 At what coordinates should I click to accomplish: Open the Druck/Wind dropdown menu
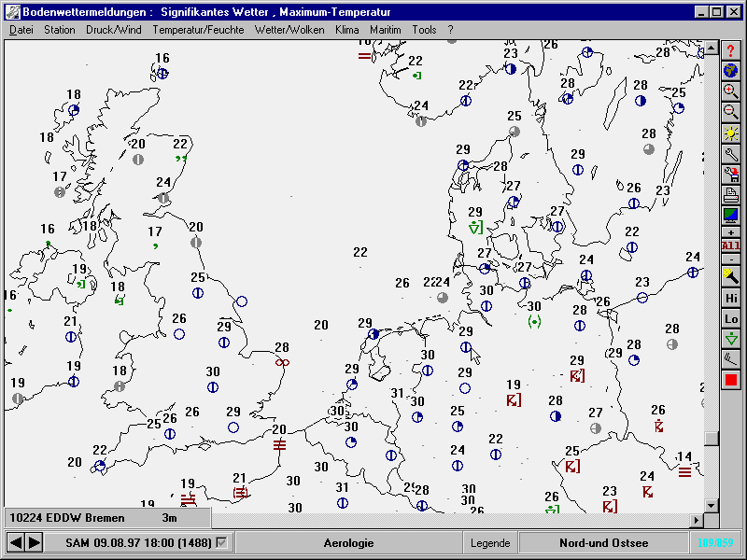(x=114, y=30)
